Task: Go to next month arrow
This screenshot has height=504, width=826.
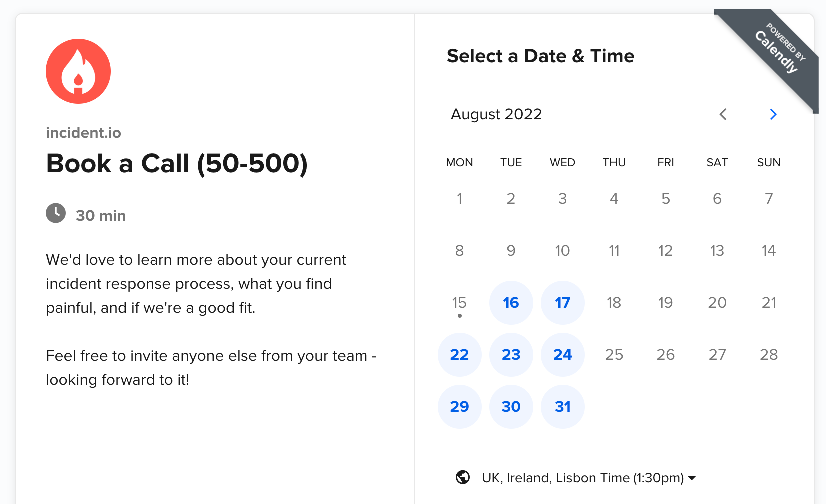Action: pos(773,114)
